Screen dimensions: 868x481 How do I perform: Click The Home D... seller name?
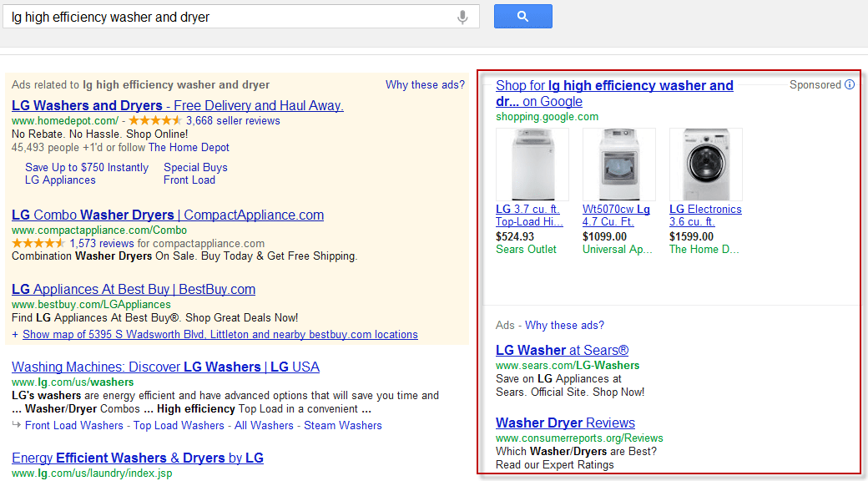(x=704, y=250)
